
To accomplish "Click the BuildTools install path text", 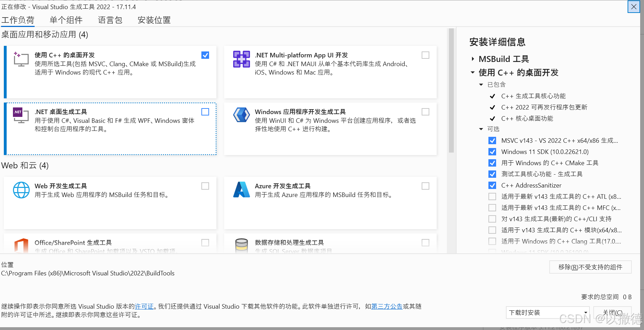I will (x=88, y=273).
